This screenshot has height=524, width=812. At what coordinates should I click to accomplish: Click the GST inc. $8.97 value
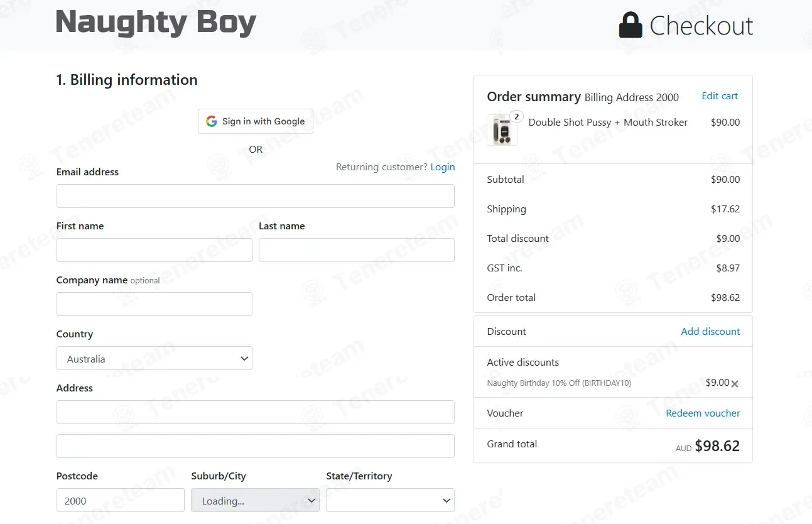pos(728,268)
